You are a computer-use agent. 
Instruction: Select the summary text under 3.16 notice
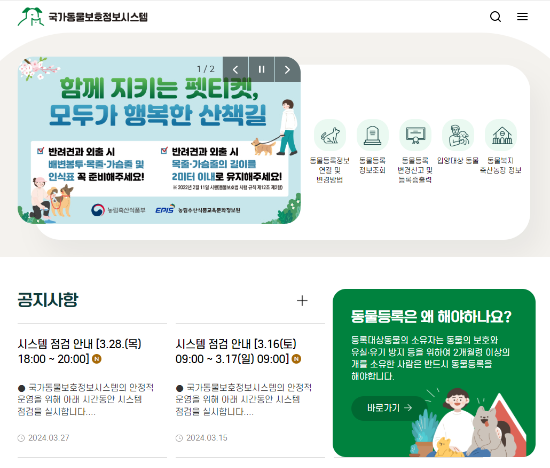(x=243, y=400)
